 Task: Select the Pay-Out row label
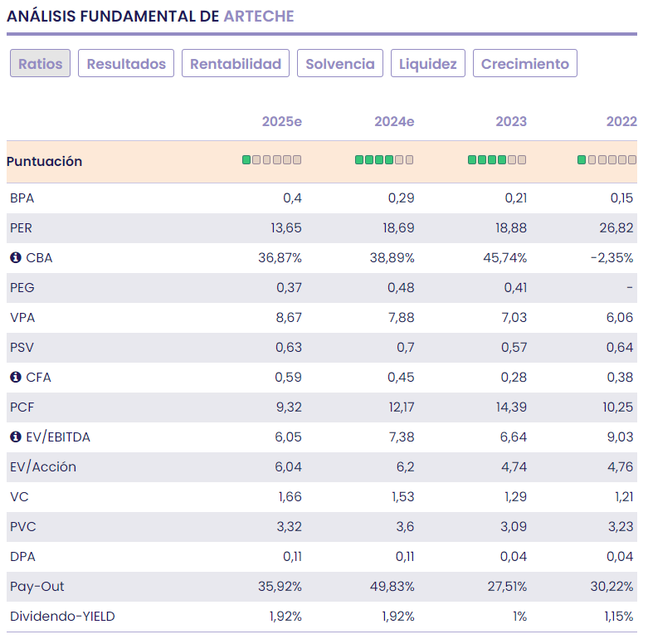tap(37, 587)
